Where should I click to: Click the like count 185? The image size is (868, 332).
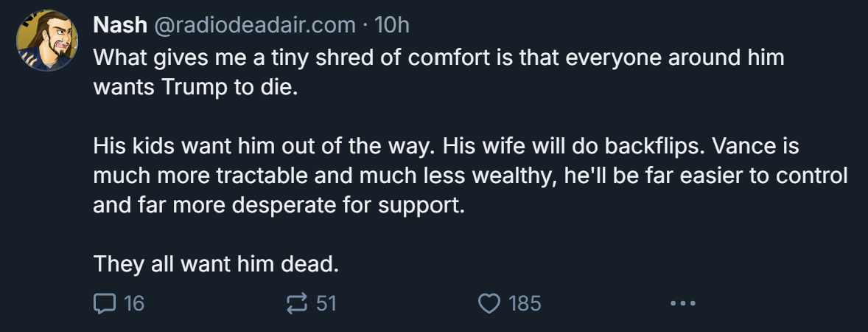click(525, 303)
